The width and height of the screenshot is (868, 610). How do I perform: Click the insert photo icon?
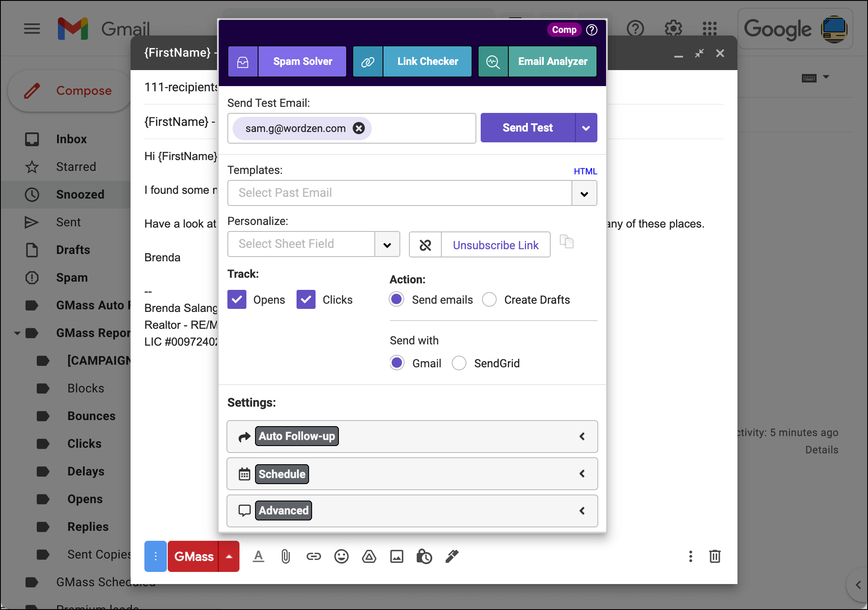(x=397, y=556)
